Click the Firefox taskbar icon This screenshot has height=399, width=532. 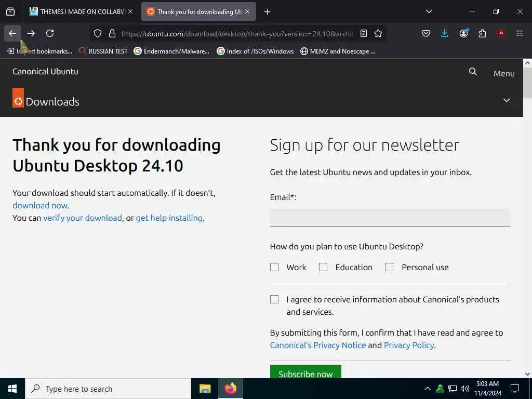click(x=230, y=389)
